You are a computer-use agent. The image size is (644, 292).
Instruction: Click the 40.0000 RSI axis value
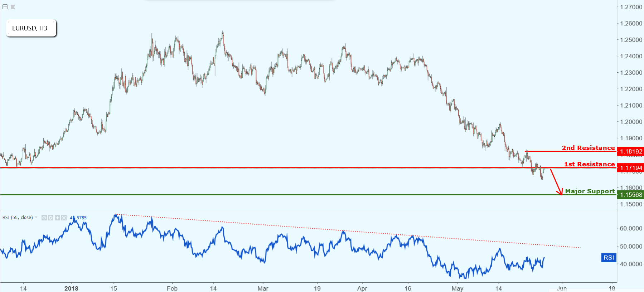631,264
